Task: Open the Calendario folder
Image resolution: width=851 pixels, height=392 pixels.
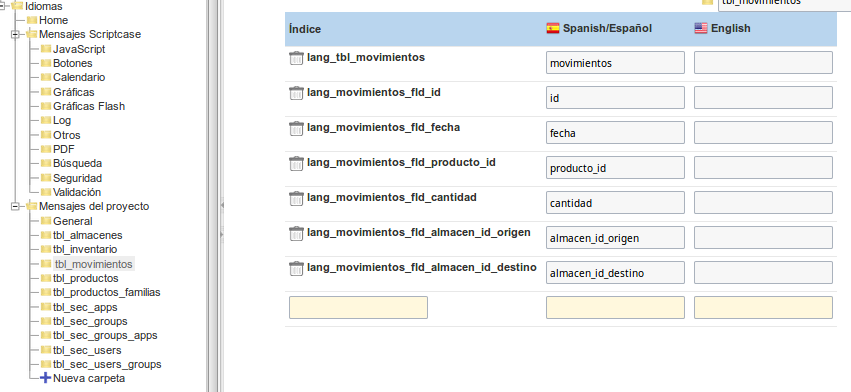Action: [79, 77]
